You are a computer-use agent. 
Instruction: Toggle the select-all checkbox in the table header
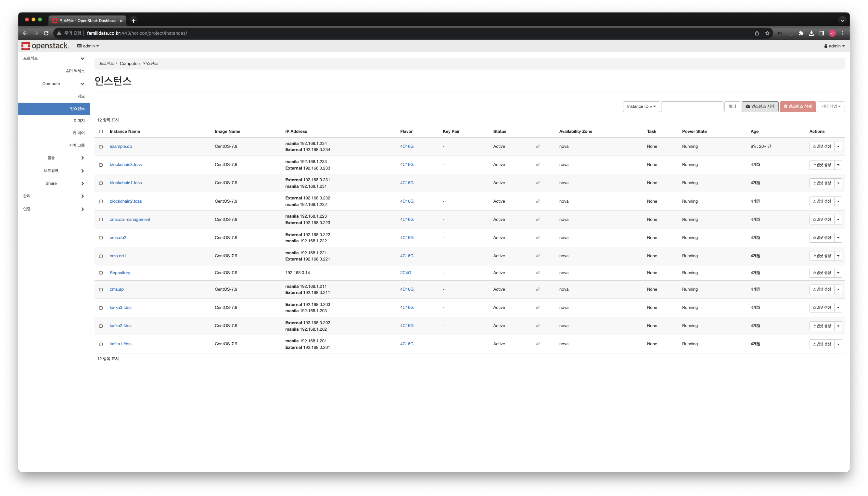pos(101,132)
